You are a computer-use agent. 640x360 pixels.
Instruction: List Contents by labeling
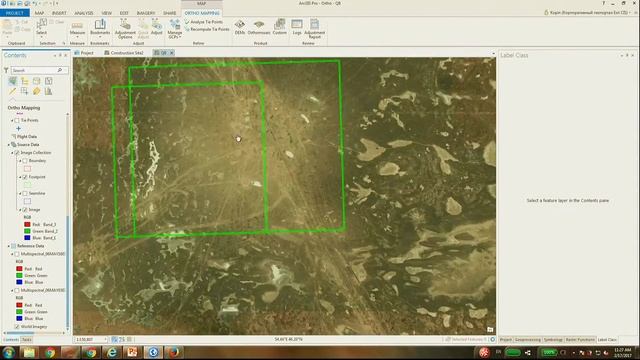(x=36, y=91)
